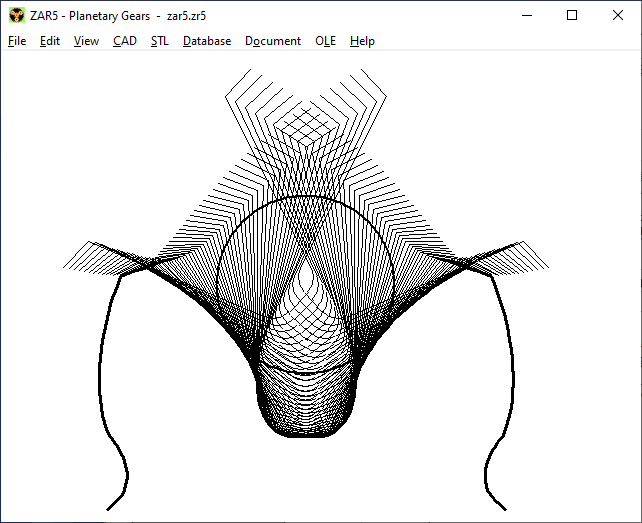Expand the View menu

[x=86, y=41]
